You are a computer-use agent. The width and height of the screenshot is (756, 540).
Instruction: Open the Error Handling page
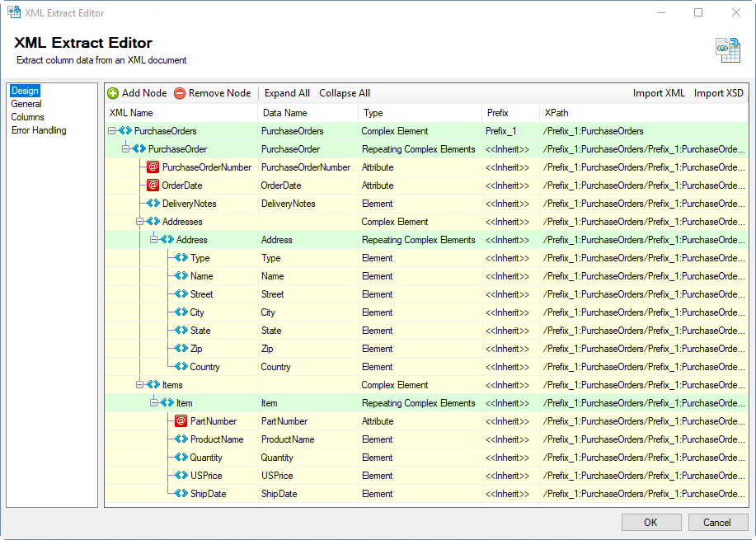39,130
